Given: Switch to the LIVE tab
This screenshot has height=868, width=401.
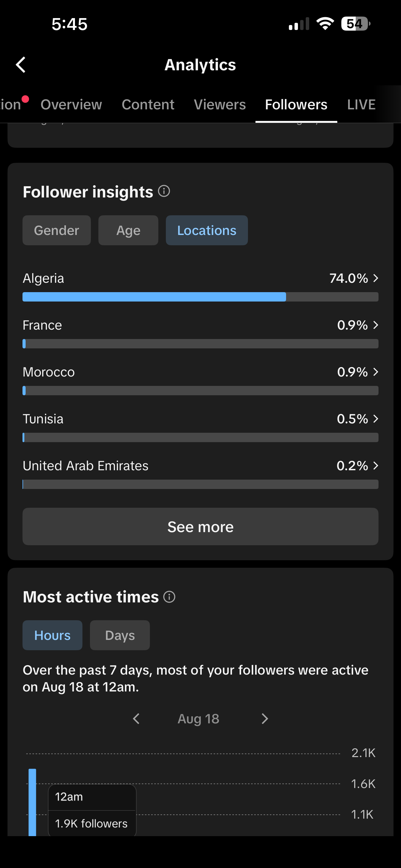Looking at the screenshot, I should [x=361, y=104].
